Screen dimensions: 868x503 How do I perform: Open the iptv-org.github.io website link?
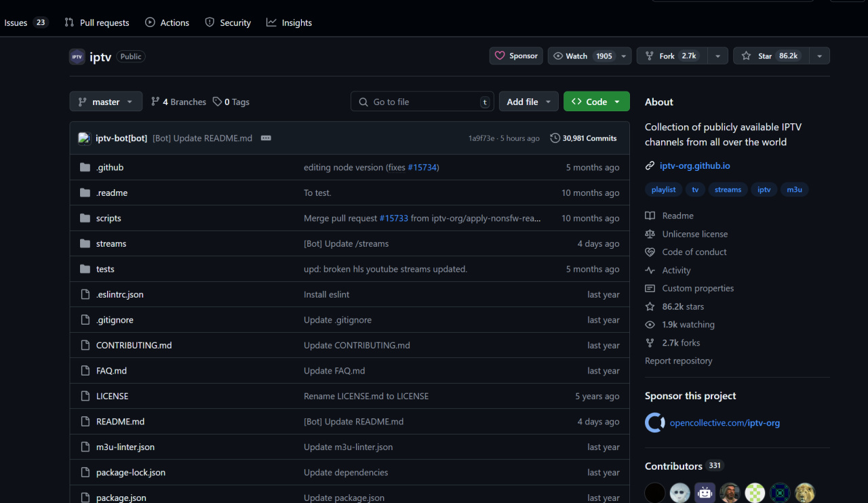695,166
